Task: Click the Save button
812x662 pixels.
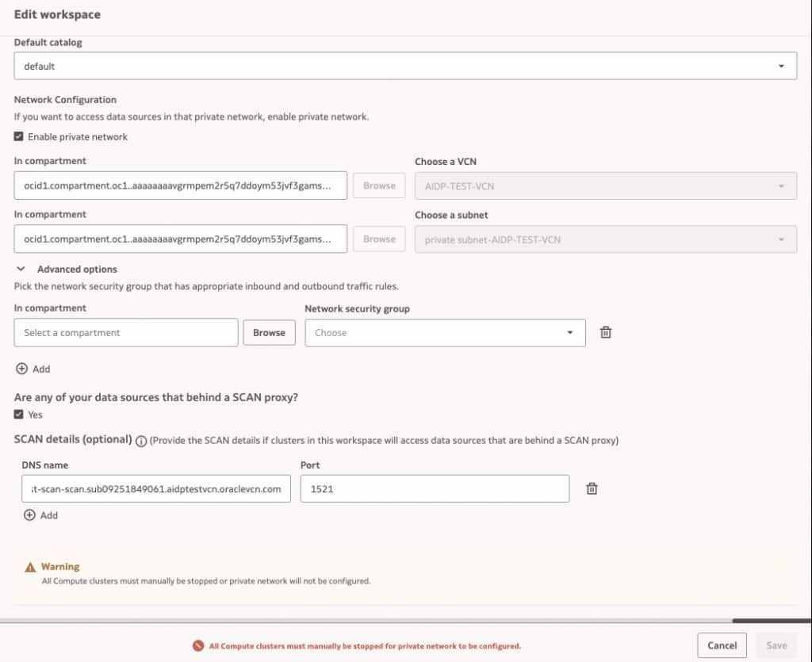Action: click(x=776, y=645)
